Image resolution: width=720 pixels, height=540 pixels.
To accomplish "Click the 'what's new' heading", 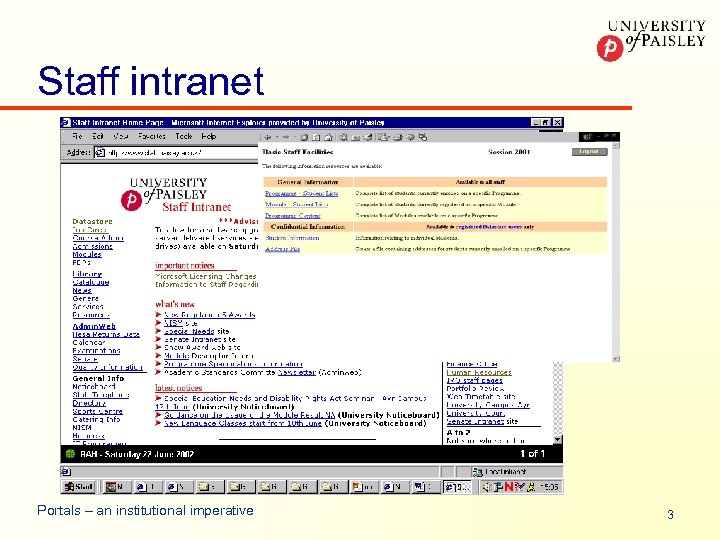I will tap(175, 304).
